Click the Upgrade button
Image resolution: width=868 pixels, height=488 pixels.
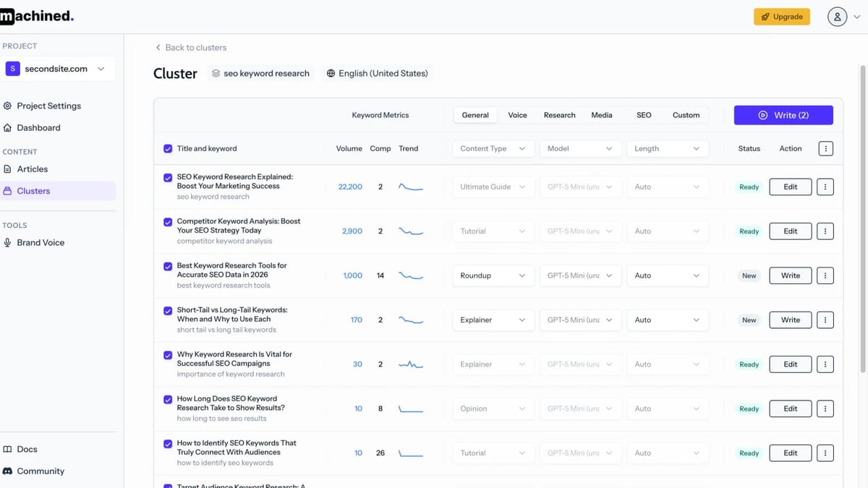(x=782, y=17)
